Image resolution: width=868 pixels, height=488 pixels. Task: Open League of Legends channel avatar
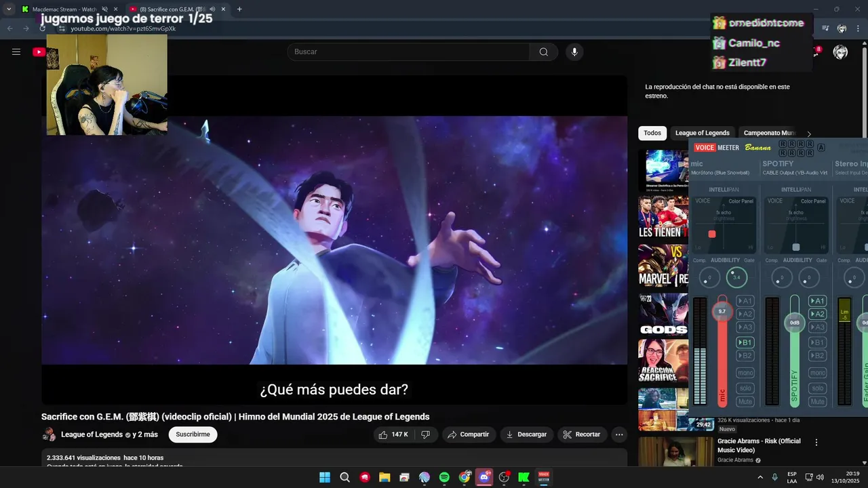50,434
